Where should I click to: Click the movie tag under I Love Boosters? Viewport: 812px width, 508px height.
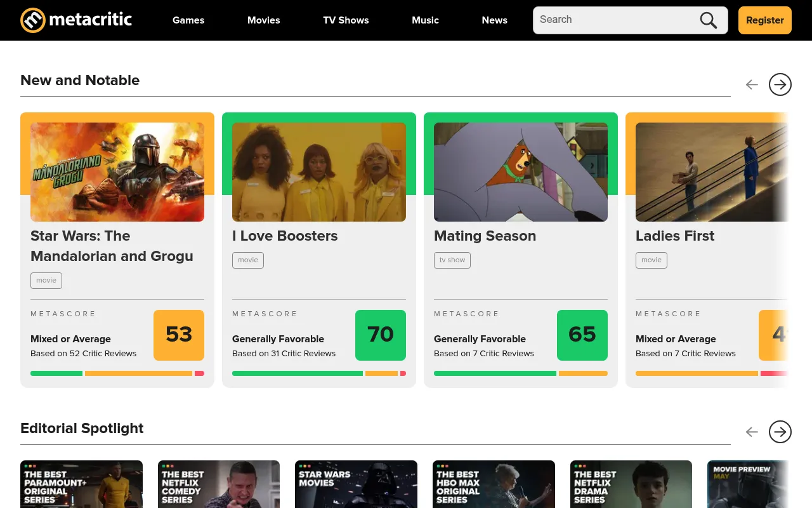pyautogui.click(x=248, y=260)
